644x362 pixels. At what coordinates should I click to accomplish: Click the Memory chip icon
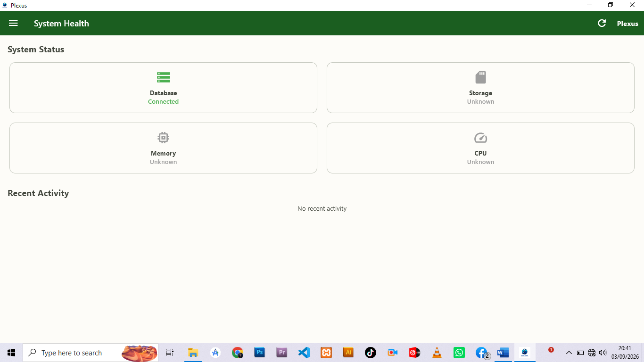tap(163, 138)
